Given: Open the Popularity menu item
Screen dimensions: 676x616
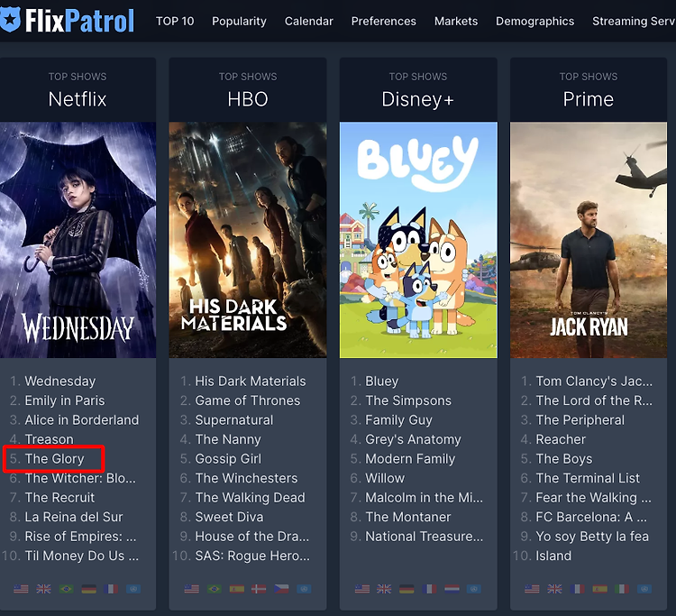Looking at the screenshot, I should 239,21.
